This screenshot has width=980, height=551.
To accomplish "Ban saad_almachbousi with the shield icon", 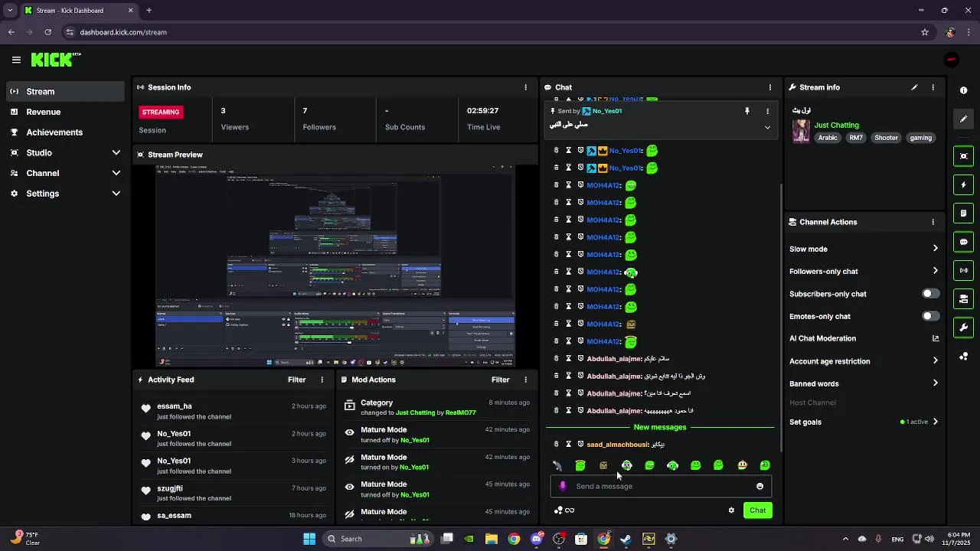I will [580, 444].
